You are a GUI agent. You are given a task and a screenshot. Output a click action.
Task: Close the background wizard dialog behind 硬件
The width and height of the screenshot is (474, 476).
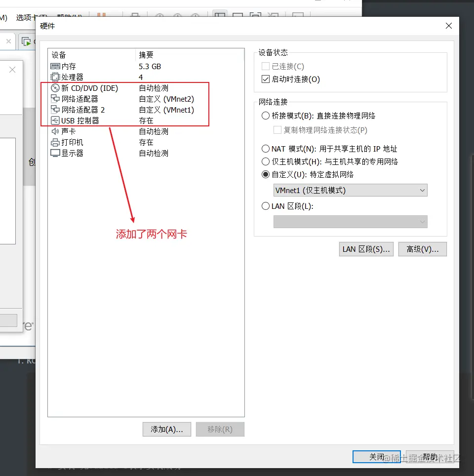click(x=12, y=70)
